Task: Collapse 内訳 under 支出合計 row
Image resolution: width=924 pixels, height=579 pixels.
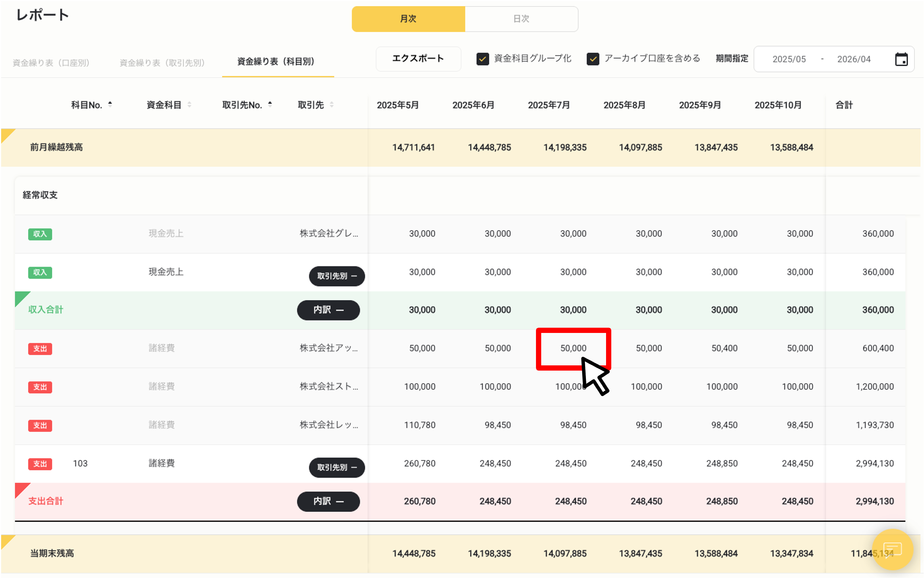Action: [x=328, y=501]
